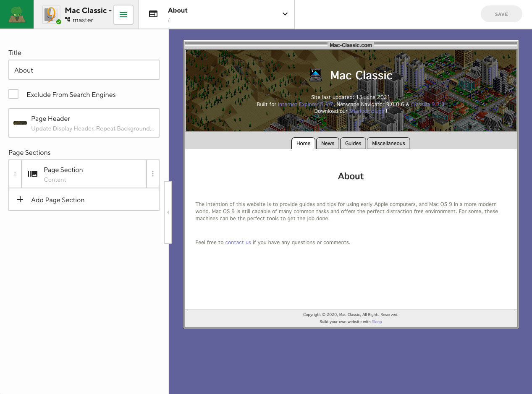Image resolution: width=532 pixels, height=394 pixels.
Task: Open the Mac Classic site icon
Action: click(x=51, y=14)
